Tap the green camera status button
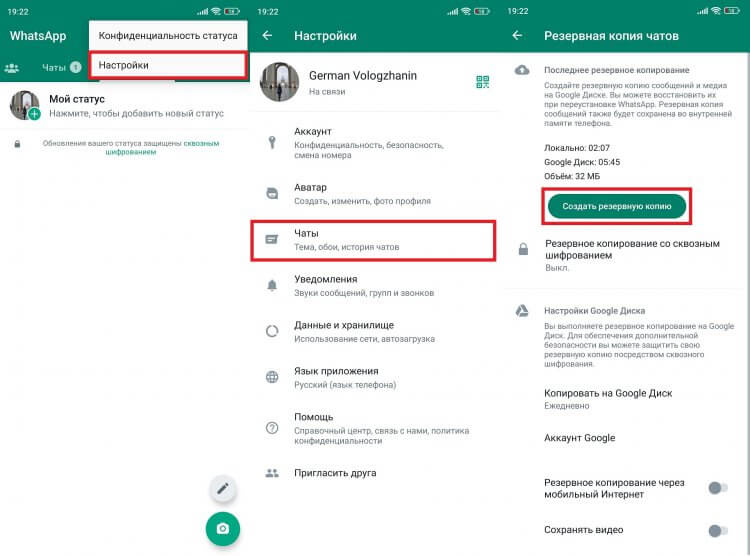The width and height of the screenshot is (750, 556). tap(222, 528)
